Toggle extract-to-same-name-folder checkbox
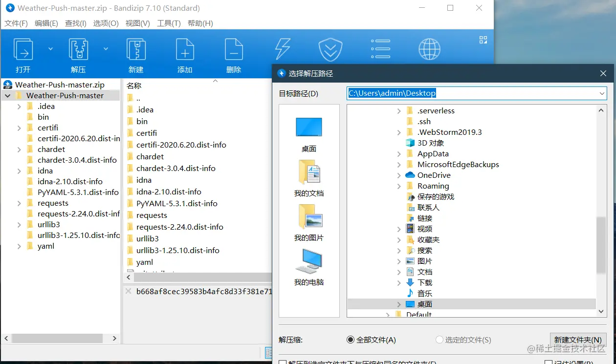This screenshot has height=364, width=616. coord(283,363)
